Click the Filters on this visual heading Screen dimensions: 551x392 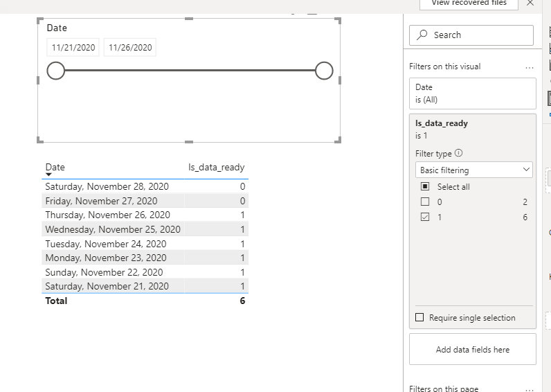click(x=445, y=66)
